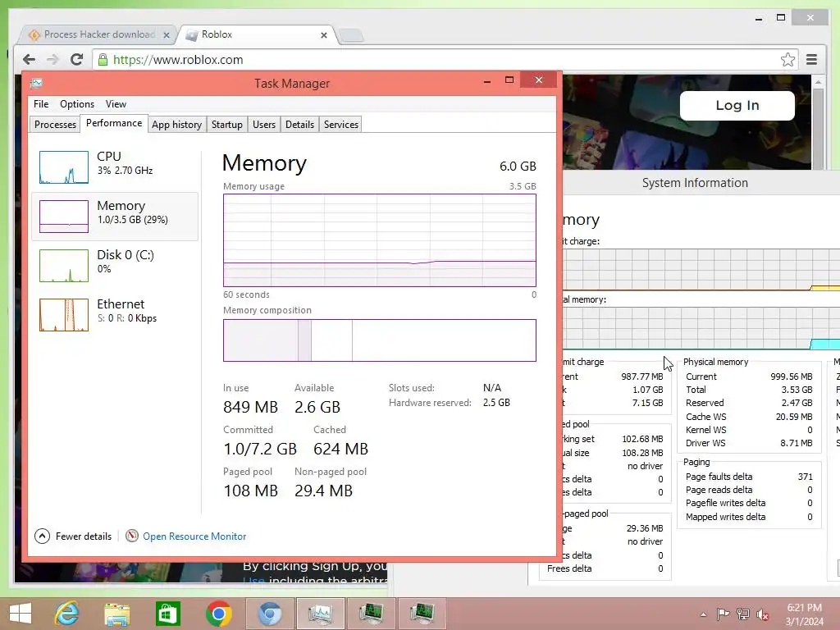Open Google Chrome pinned taskbar icon
Screen dimensions: 840x630
coord(218,614)
